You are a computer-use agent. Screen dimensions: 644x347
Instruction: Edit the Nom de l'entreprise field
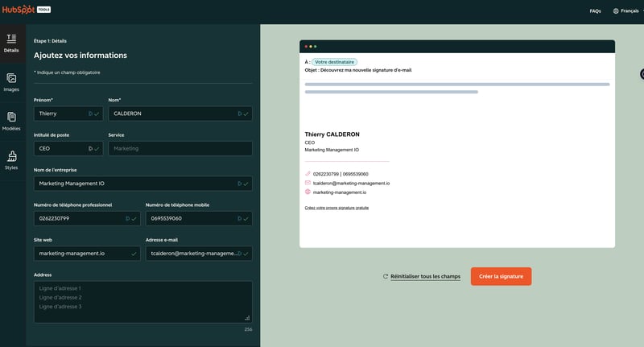point(143,184)
